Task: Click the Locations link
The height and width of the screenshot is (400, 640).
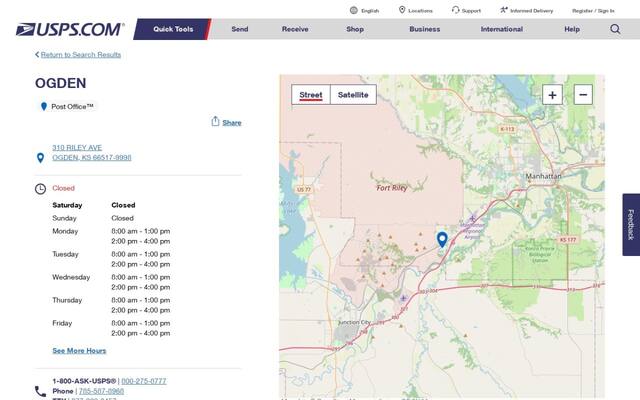Action: [x=420, y=11]
